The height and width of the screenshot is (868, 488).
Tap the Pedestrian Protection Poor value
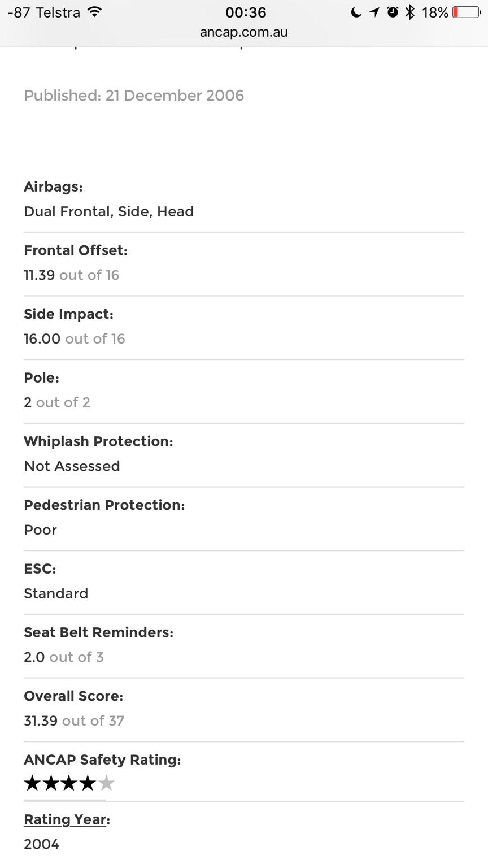click(41, 530)
